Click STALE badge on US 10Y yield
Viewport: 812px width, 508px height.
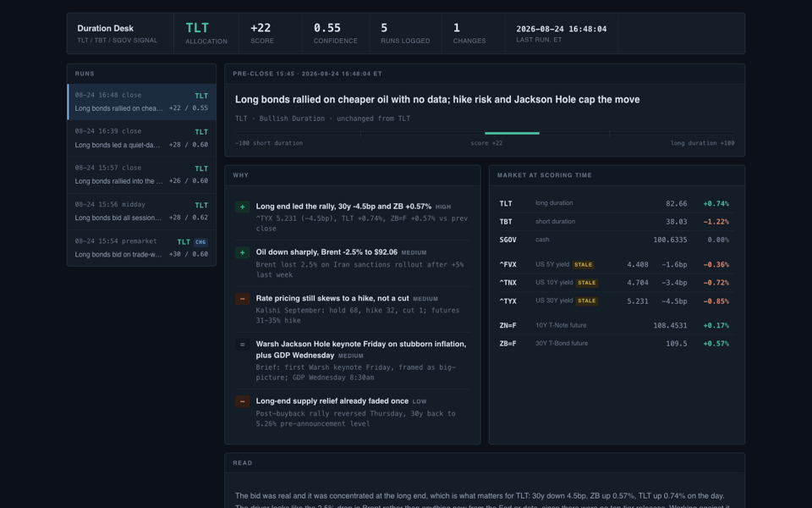pyautogui.click(x=587, y=283)
